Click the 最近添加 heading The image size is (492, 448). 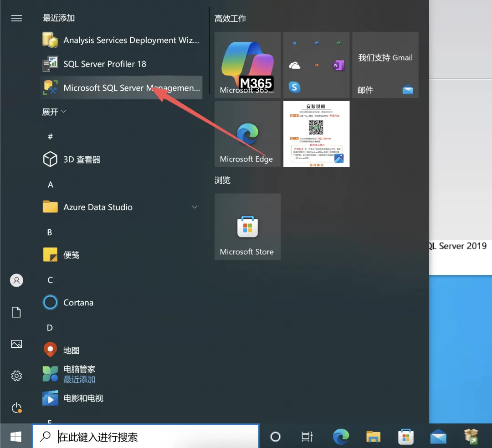click(x=59, y=18)
